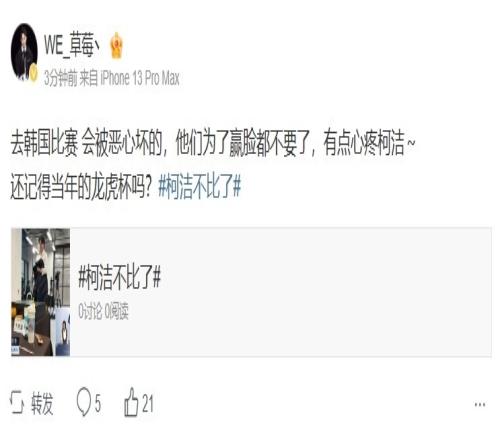Click the comment count 5
The image size is (500, 440).
point(98,403)
